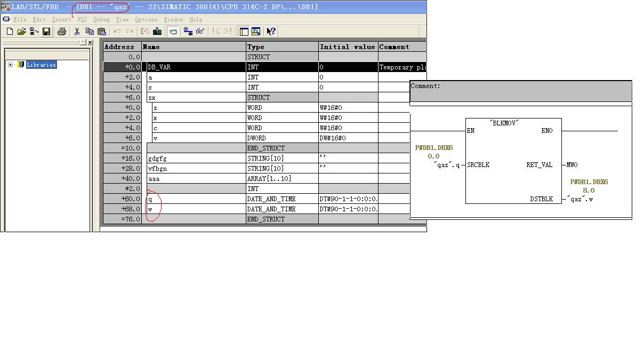Click the online connection toolbar icon

click(x=188, y=31)
